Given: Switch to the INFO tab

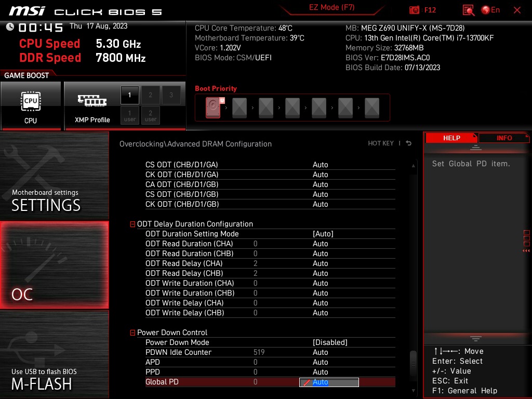Looking at the screenshot, I should click(x=504, y=138).
